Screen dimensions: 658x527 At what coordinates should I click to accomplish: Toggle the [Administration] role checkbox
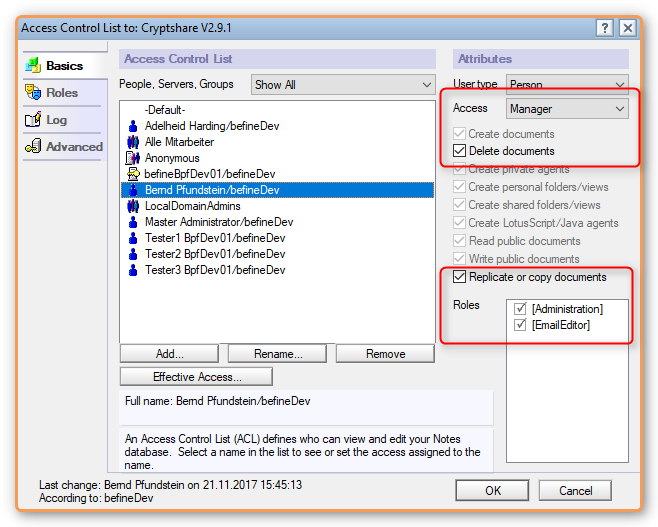[520, 309]
